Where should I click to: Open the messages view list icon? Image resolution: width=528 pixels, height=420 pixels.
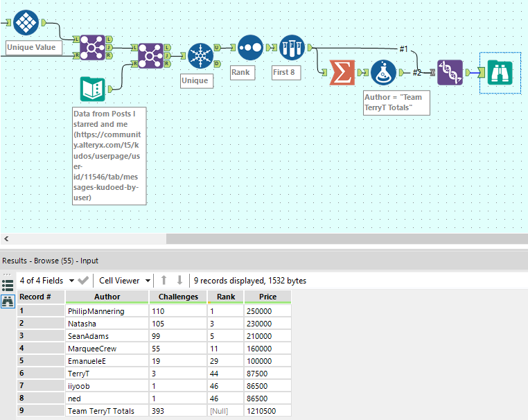tap(8, 286)
